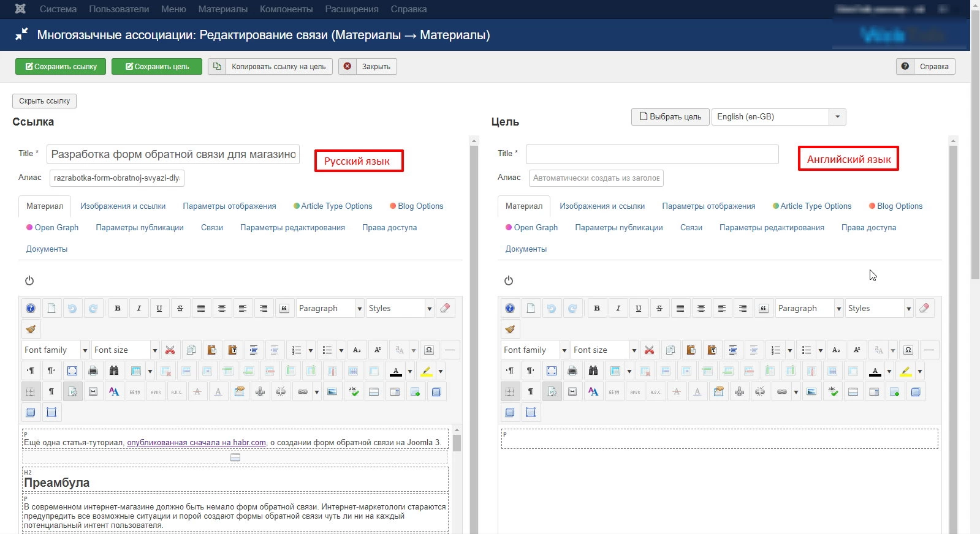
Task: Click the insert link chain icon in Цель editor
Action: point(781,391)
